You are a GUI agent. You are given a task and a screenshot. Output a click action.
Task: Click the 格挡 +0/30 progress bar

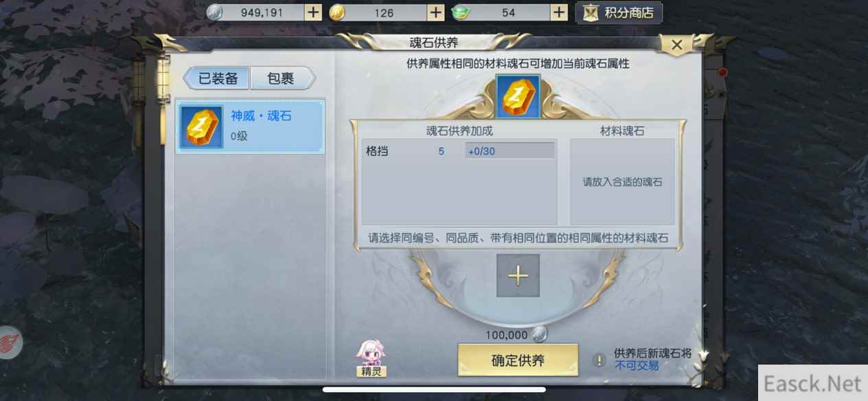(x=510, y=151)
